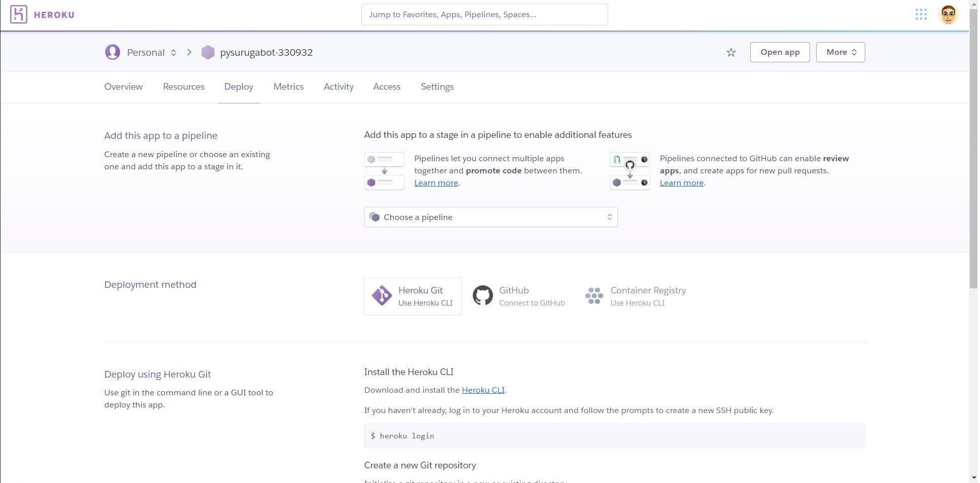The image size is (980, 483).
Task: Click the Container Registry icon
Action: click(x=594, y=295)
